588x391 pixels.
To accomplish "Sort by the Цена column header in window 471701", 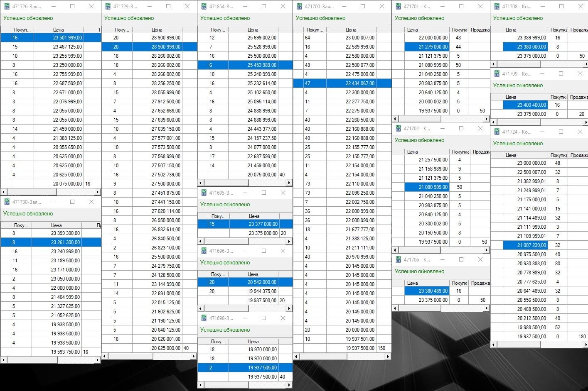I will 412,30.
